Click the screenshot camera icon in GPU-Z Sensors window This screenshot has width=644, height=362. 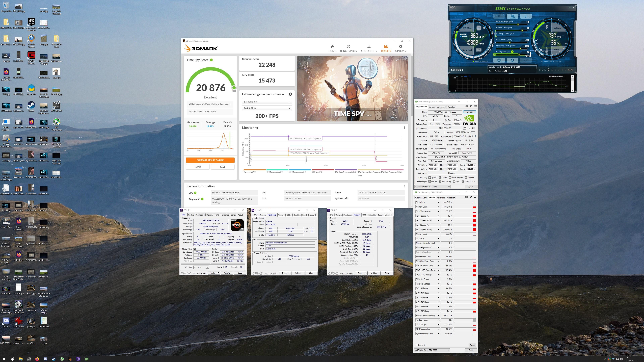tap(467, 197)
